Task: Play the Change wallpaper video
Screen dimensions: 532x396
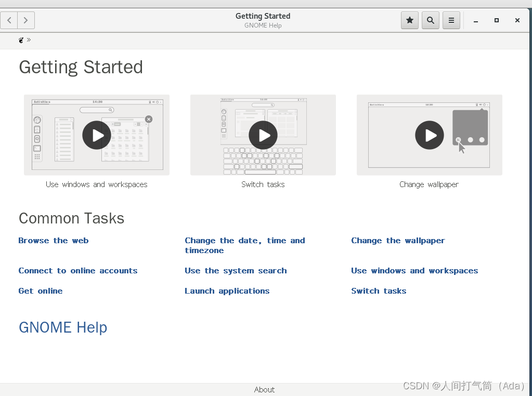Action: coord(429,135)
